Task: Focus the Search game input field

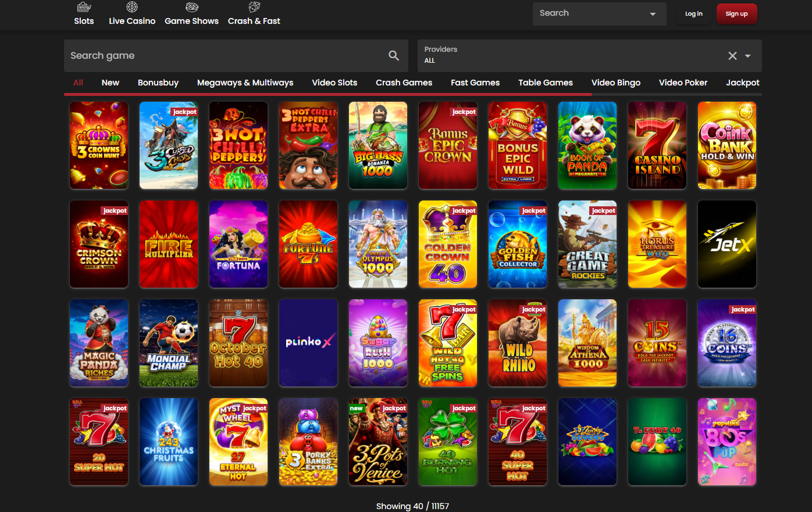Action: click(236, 56)
